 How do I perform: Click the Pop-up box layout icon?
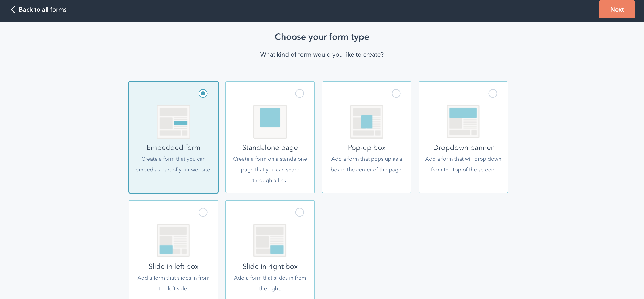(x=366, y=122)
